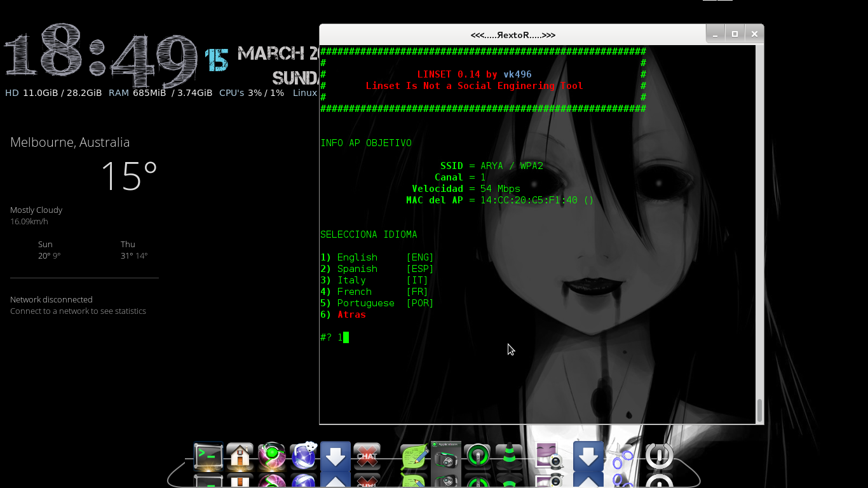Select the '3) Italy [IT]' option line

pos(374,280)
